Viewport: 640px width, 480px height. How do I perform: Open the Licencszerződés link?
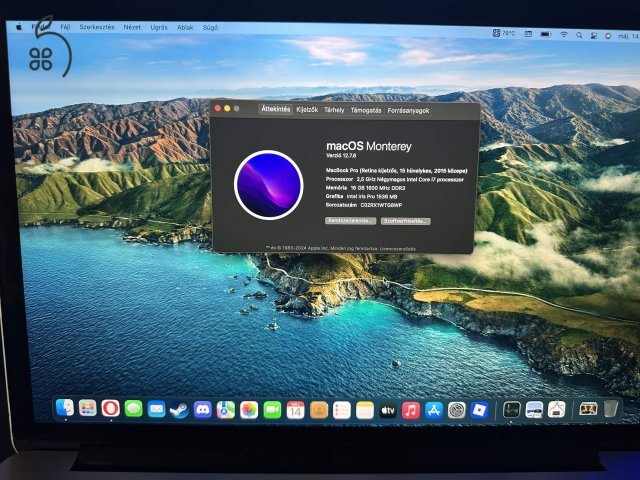point(398,249)
